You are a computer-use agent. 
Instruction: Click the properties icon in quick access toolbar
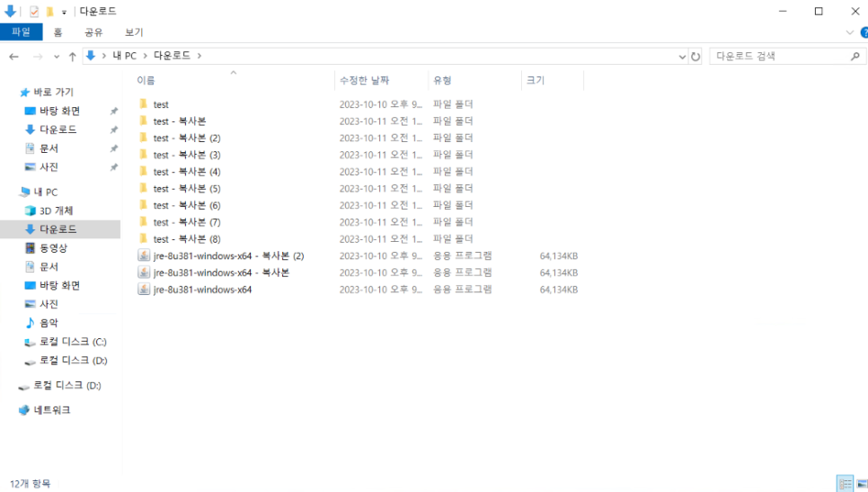tap(34, 12)
